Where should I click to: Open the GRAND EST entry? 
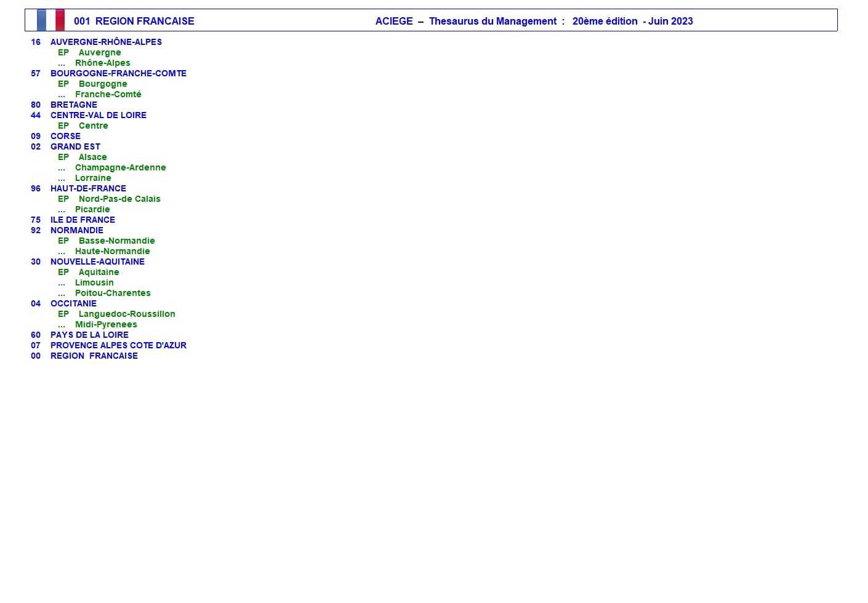(x=75, y=146)
